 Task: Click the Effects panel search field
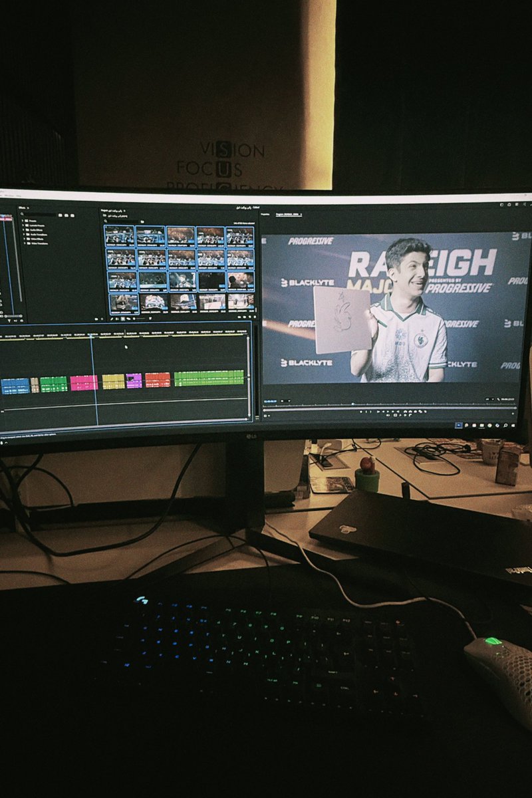click(x=39, y=215)
